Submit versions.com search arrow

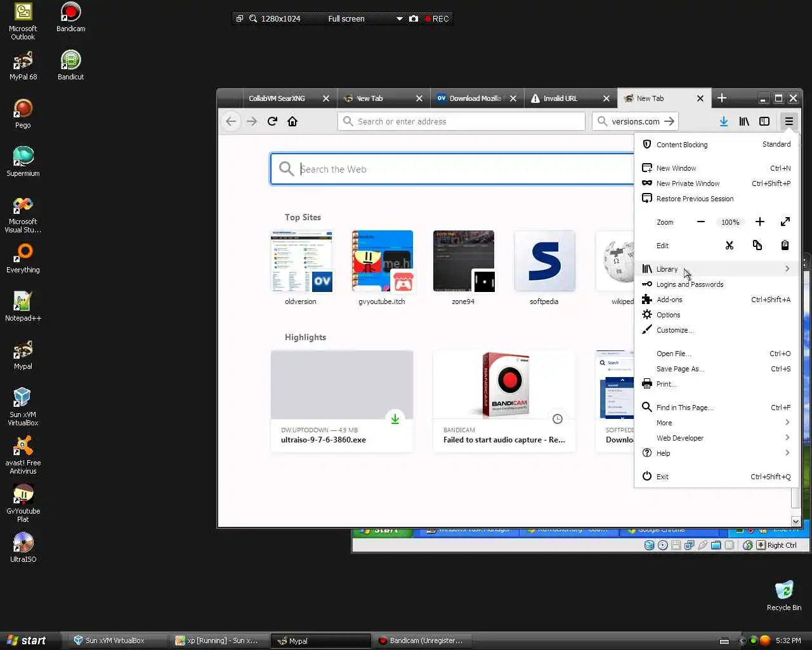click(x=669, y=121)
